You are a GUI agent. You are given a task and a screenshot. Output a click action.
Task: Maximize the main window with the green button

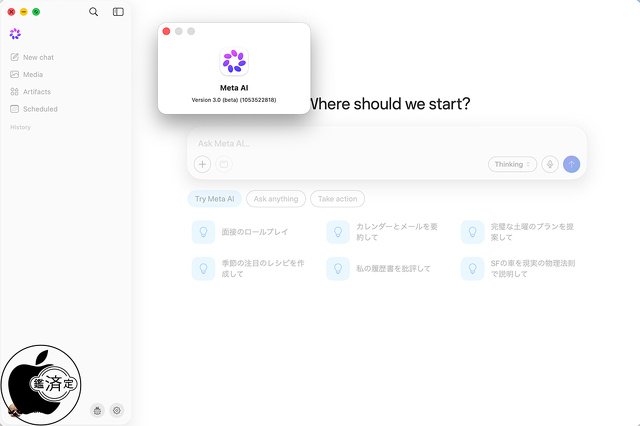pos(36,12)
